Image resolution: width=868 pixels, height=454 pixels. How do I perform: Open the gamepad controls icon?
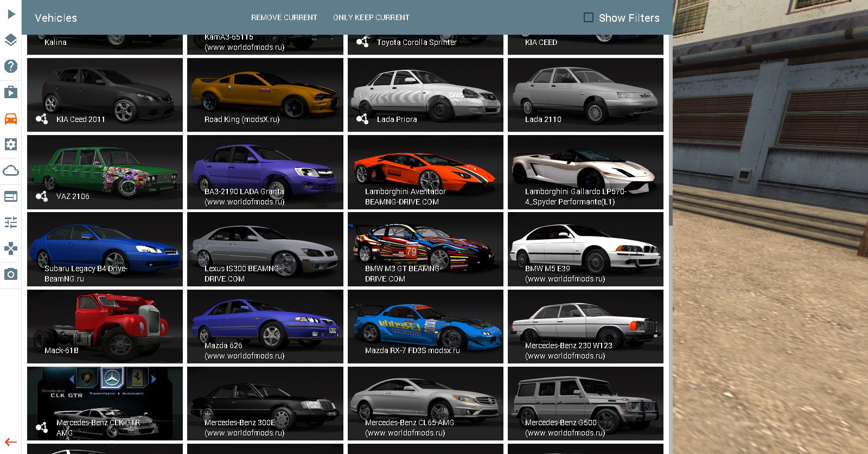(11, 248)
